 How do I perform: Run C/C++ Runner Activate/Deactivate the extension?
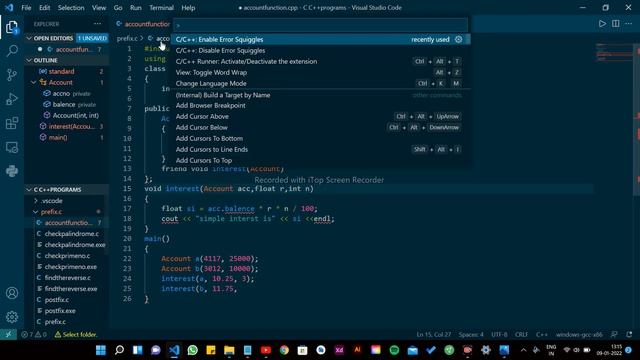pos(320,61)
